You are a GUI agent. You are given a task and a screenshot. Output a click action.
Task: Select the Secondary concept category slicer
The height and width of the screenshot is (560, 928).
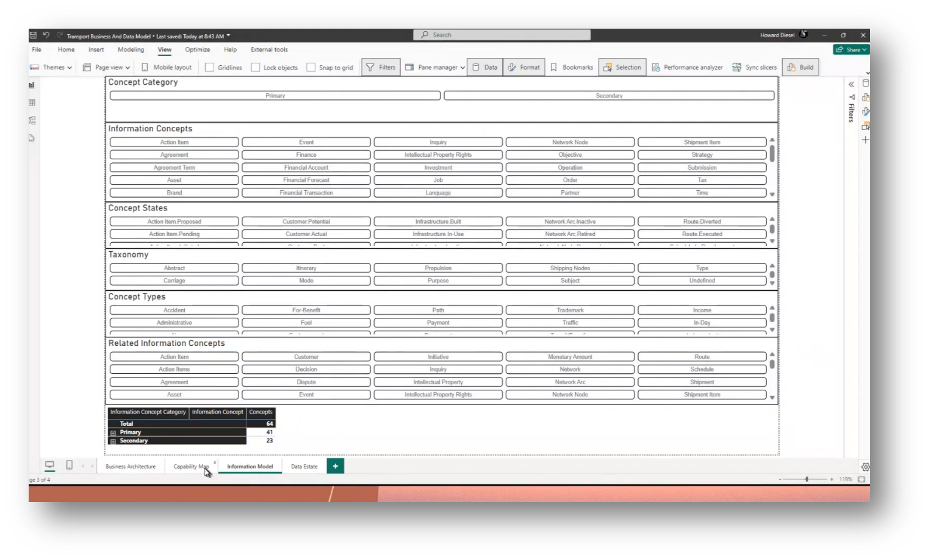click(x=609, y=96)
